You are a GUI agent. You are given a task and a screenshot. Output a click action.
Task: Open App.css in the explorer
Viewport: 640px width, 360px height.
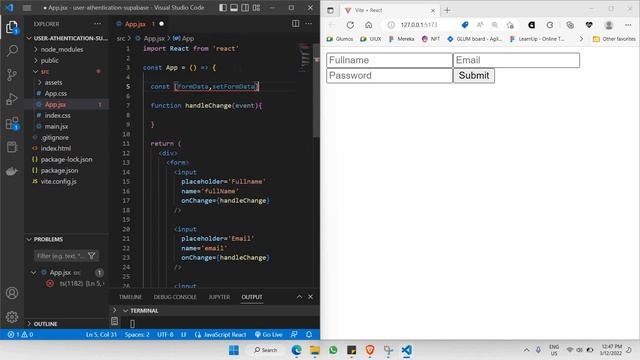(x=56, y=93)
